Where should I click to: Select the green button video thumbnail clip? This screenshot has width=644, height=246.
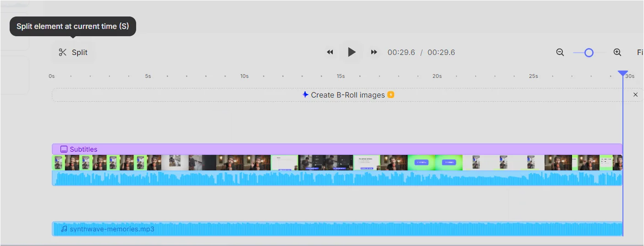pyautogui.click(x=435, y=163)
